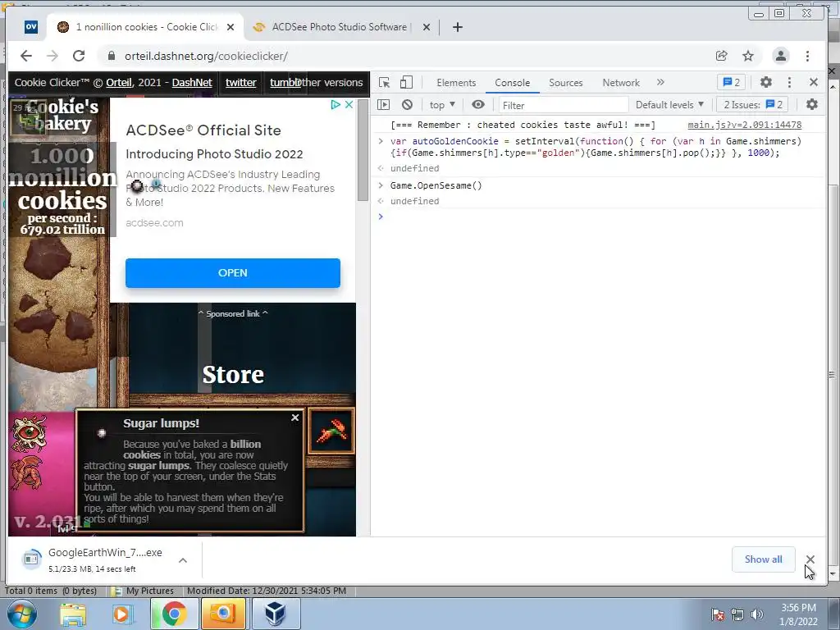Viewport: 840px width, 630px height.
Task: Show all downloads
Action: [x=763, y=559]
